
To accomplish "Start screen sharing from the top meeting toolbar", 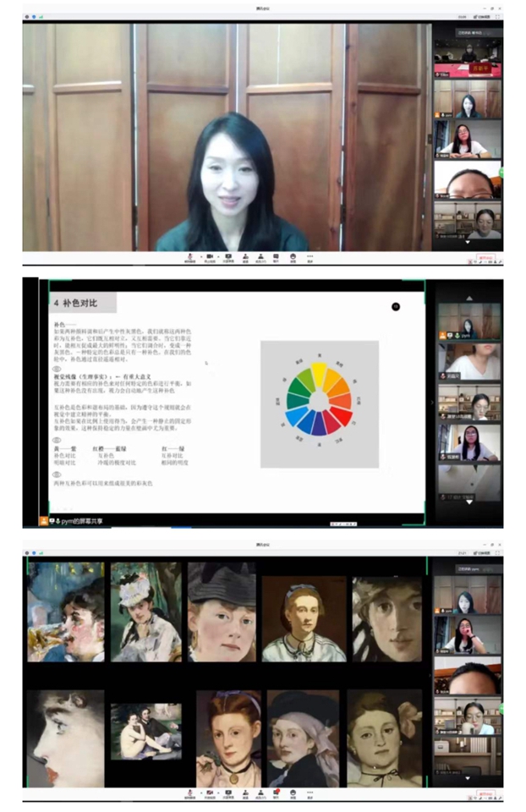I will click(228, 257).
